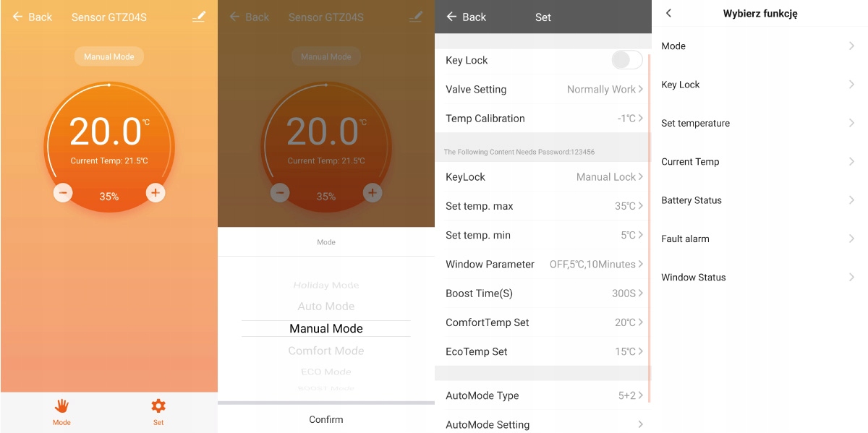
Task: Select Auto Mode in the mode picker
Action: [326, 306]
